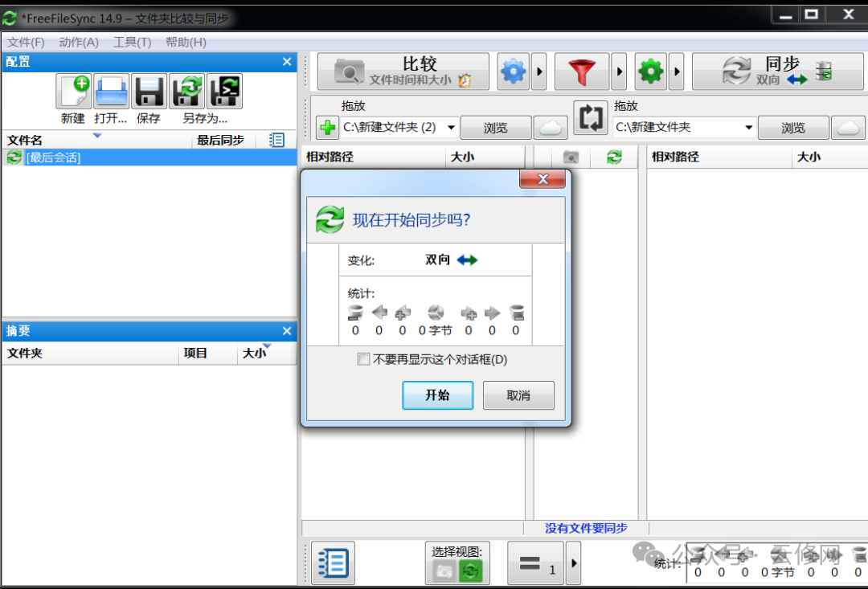Check 不要再显示这个对话框(D) checkbox
This screenshot has width=868, height=589.
(364, 359)
